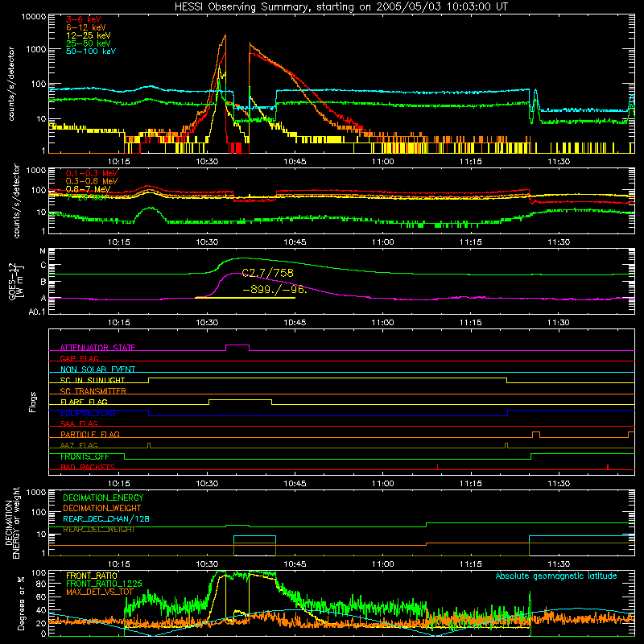Click the 0.3-0.8 MeV legend label
Screen dimensions: 644x644
click(92, 181)
